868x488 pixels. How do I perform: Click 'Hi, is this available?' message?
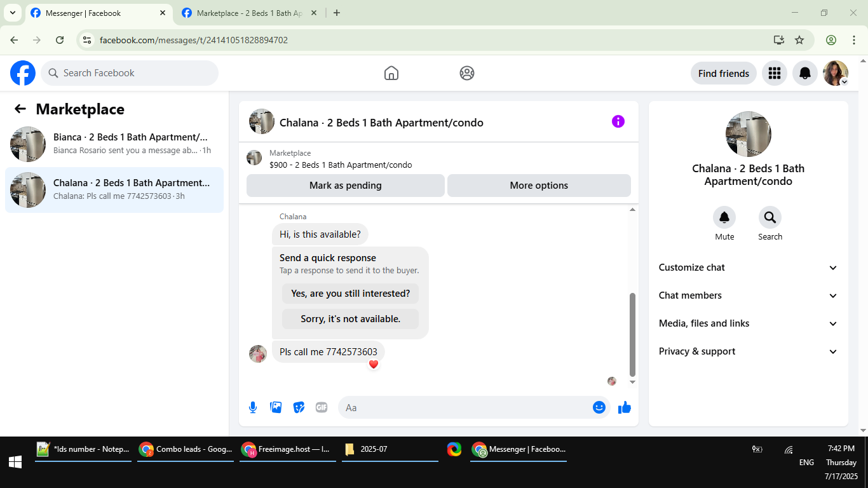coord(320,234)
